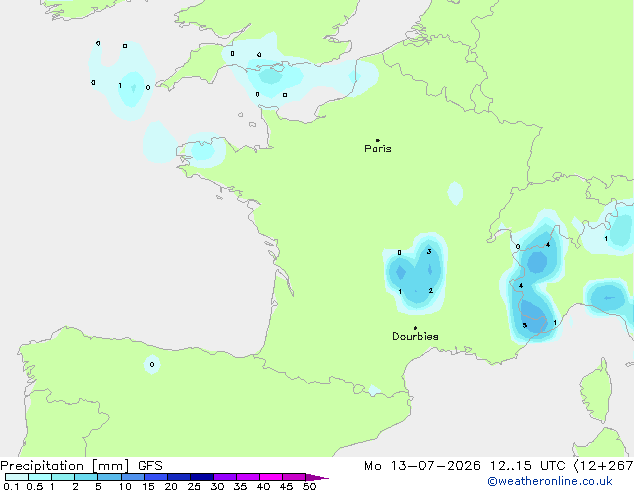Click the precipitation value 3 in central France
634x490 pixels.
(429, 251)
